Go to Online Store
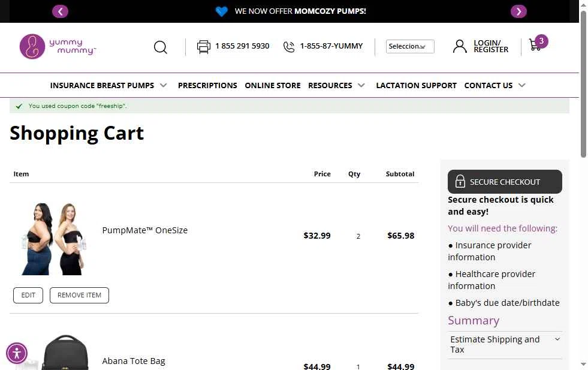The image size is (588, 370). click(273, 86)
